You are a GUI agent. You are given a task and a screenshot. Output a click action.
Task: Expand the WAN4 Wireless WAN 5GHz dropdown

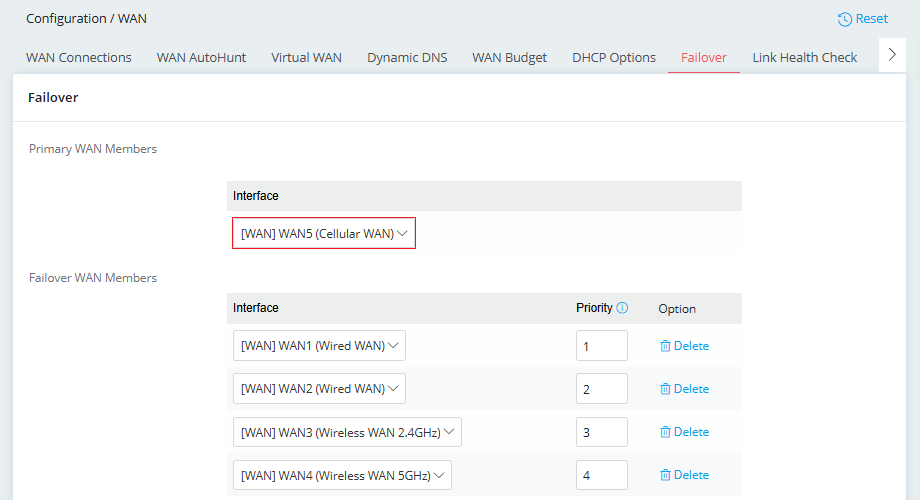point(342,475)
